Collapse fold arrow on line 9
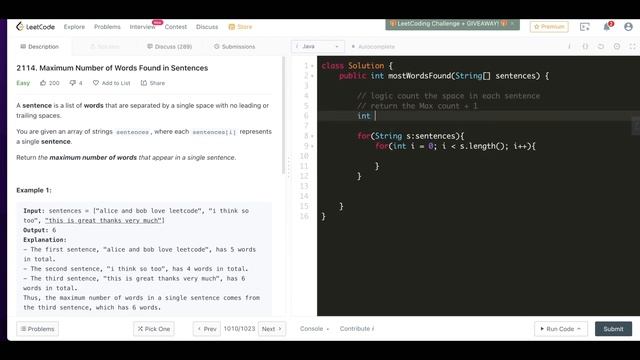 313,146
